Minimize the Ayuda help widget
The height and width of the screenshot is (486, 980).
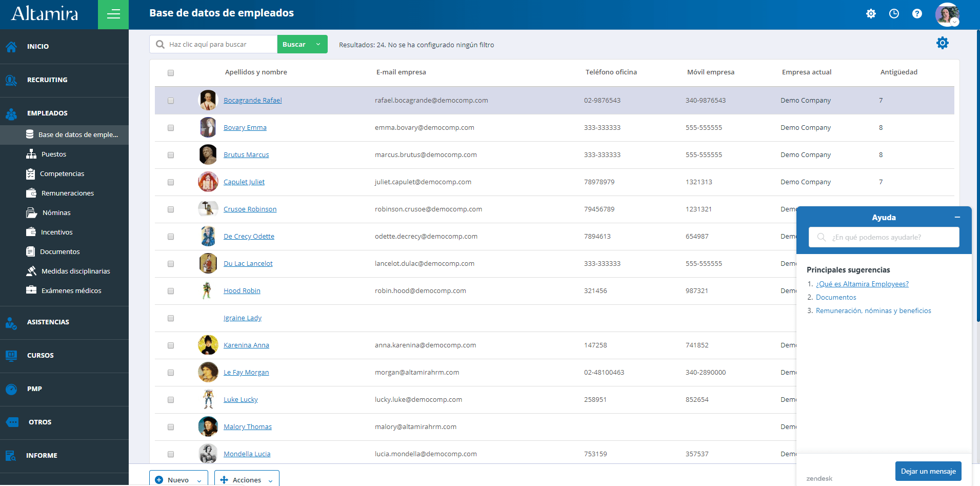click(957, 218)
